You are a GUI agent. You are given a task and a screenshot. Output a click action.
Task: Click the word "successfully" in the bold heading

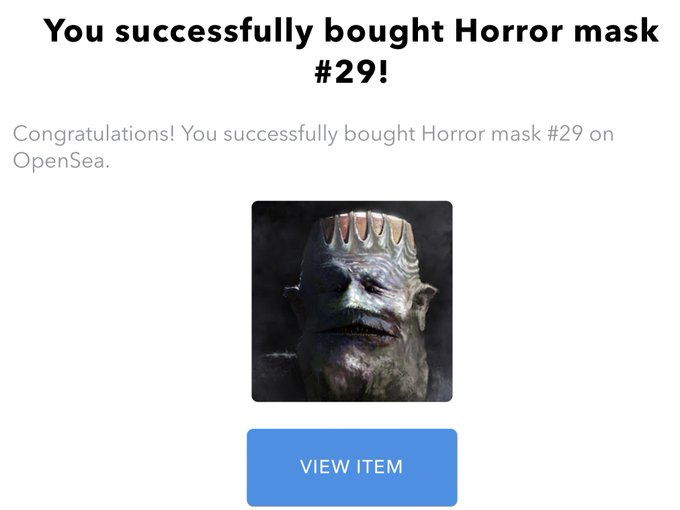pos(214,32)
